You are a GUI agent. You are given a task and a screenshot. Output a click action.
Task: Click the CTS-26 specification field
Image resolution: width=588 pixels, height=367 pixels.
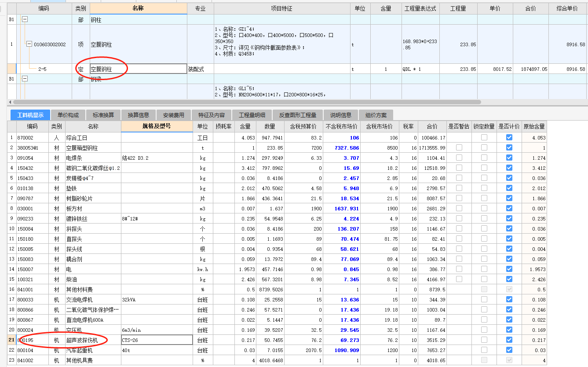pyautogui.click(x=157, y=340)
